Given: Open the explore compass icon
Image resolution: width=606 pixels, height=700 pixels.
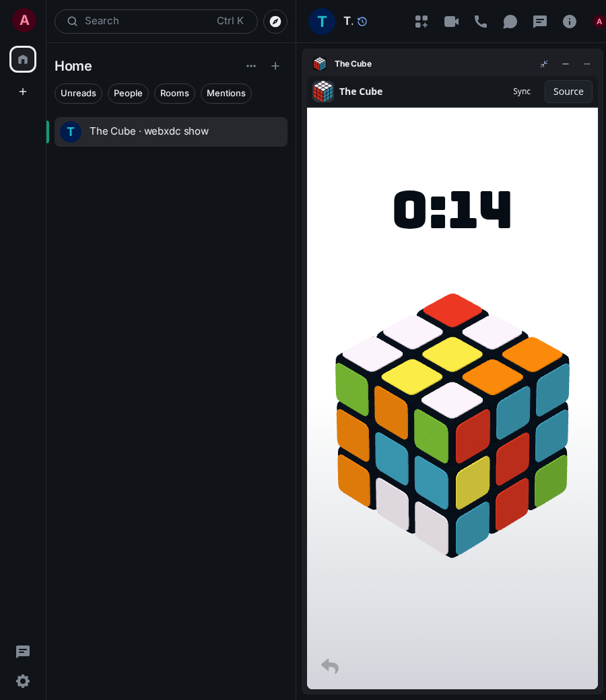Looking at the screenshot, I should click(x=275, y=22).
